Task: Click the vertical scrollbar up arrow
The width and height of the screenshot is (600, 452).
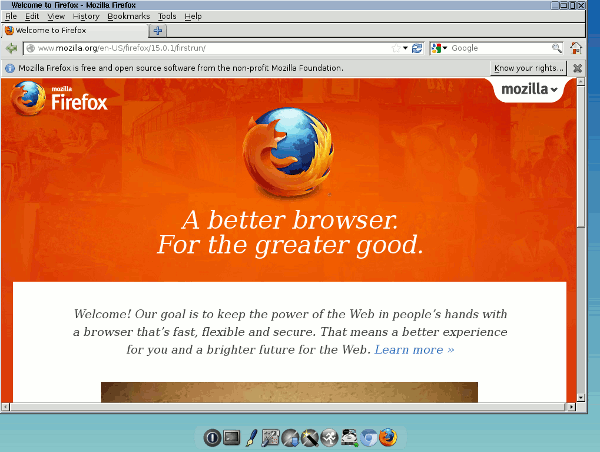Action: coord(580,82)
